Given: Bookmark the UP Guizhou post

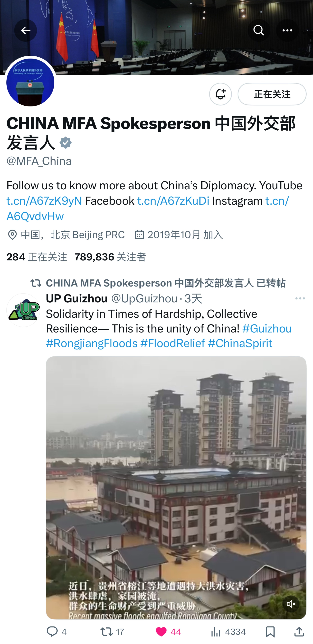Looking at the screenshot, I should 270,632.
